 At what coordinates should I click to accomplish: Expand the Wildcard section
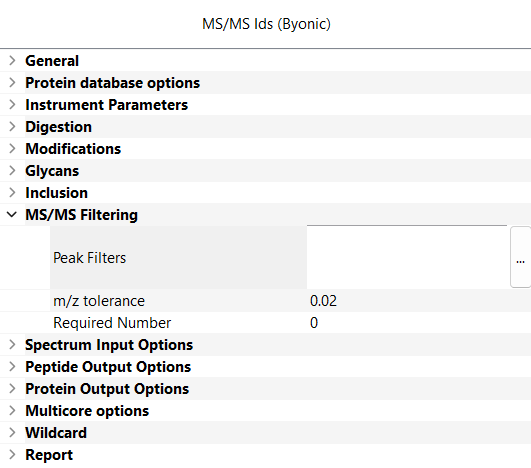click(x=12, y=433)
